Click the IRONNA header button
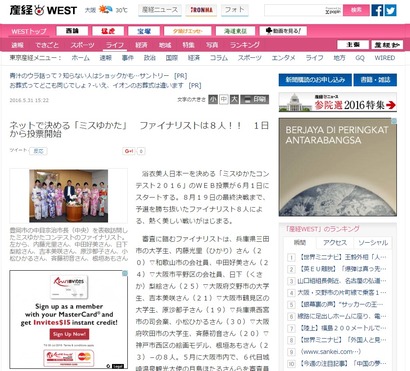 click(201, 10)
